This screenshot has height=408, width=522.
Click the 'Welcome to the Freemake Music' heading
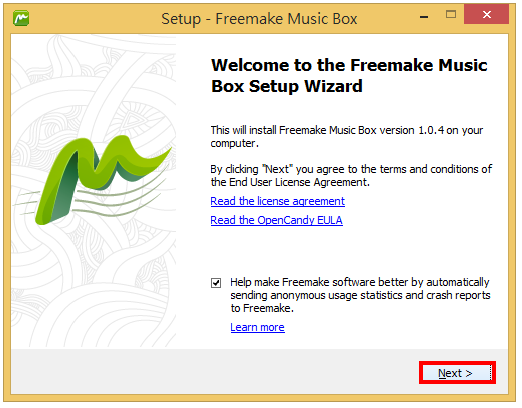point(350,65)
